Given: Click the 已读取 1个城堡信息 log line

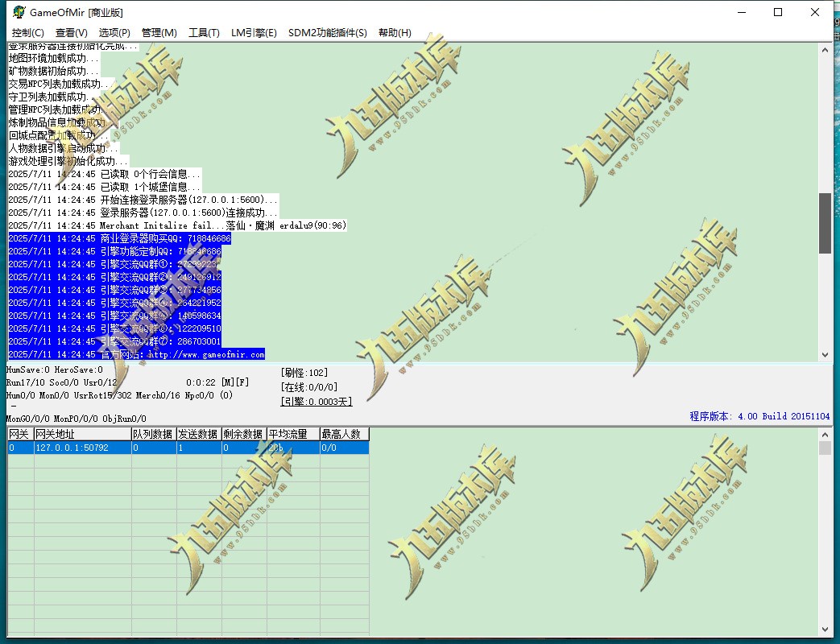Looking at the screenshot, I should click(105, 188).
